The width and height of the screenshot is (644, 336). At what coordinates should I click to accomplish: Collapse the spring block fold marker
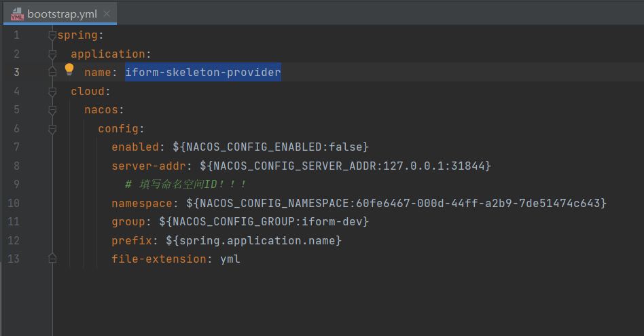(x=52, y=35)
